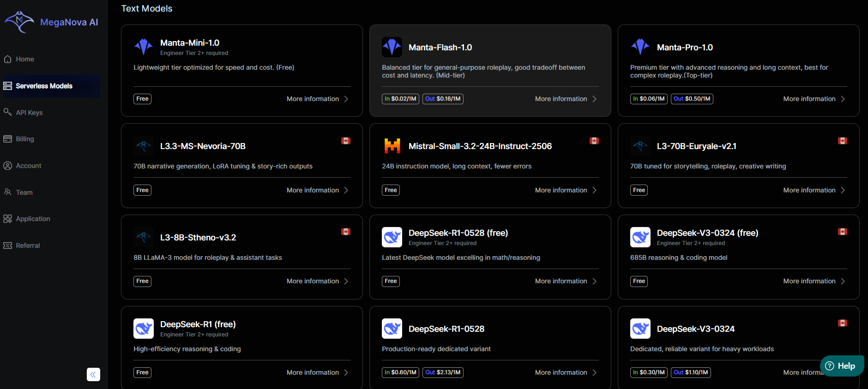This screenshot has height=389, width=868.
Task: Open the Referral sidebar item
Action: (28, 245)
